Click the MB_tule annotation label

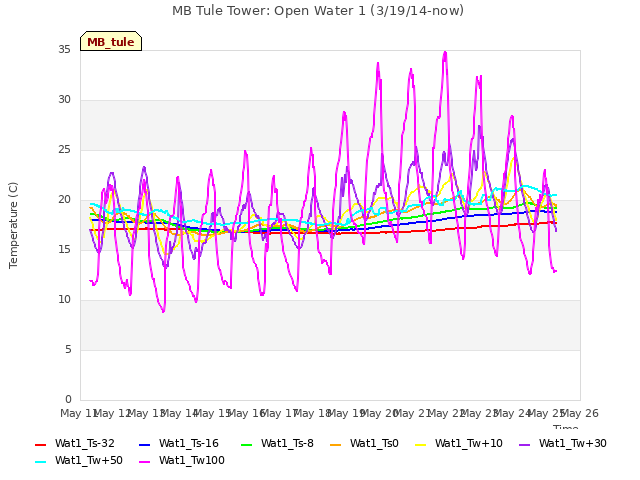[111, 41]
